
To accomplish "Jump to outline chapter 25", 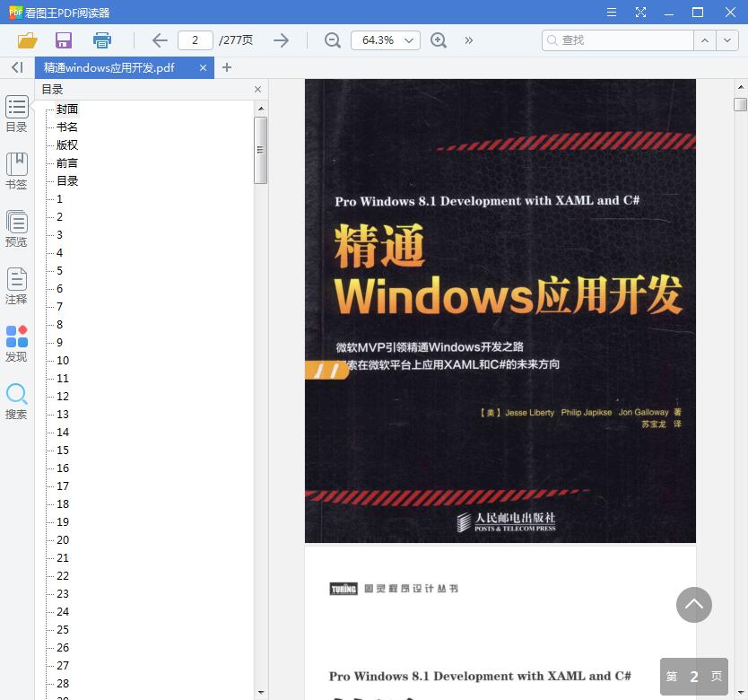I will coord(63,630).
